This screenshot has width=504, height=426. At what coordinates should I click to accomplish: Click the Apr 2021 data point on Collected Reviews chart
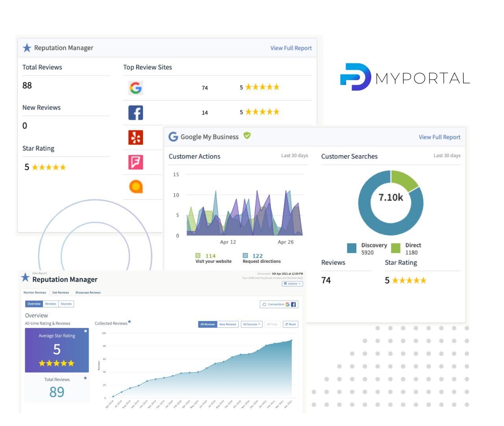point(291,340)
